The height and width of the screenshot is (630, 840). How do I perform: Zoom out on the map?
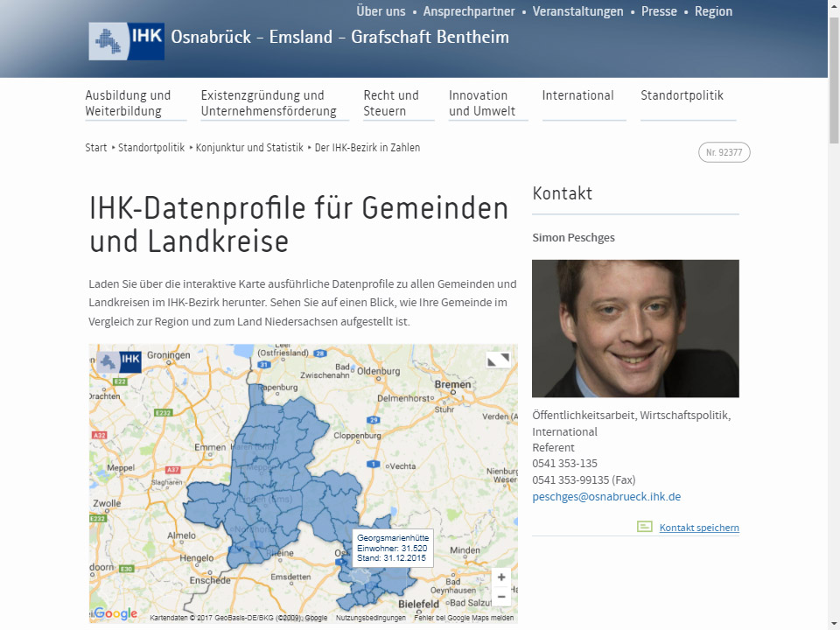pos(501,596)
